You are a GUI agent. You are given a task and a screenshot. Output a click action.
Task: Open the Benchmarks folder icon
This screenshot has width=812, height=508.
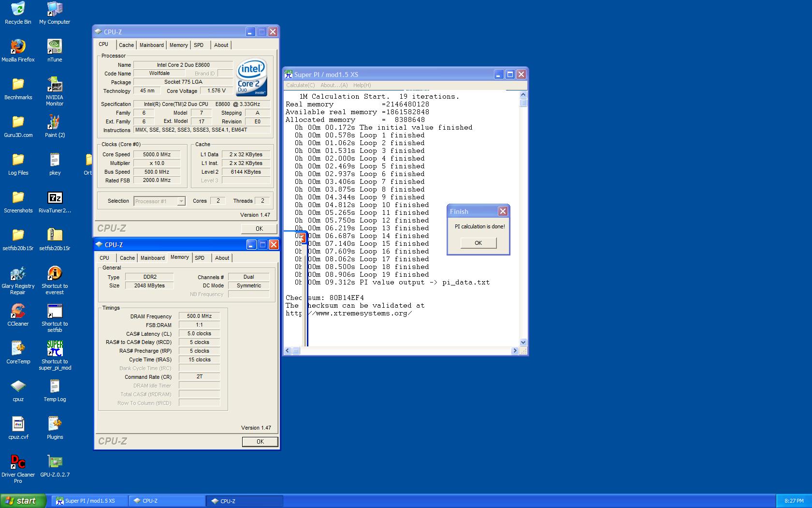(x=18, y=89)
